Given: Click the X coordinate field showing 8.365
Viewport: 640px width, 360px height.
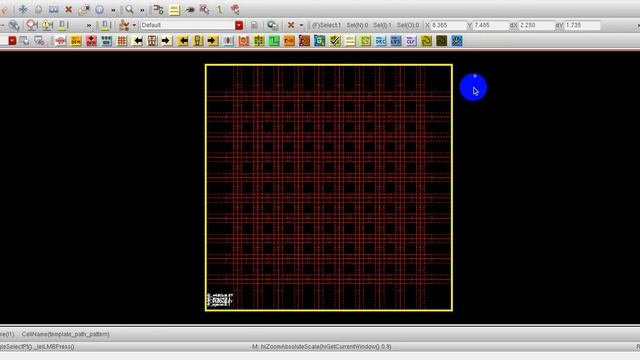Looking at the screenshot, I should 448,25.
